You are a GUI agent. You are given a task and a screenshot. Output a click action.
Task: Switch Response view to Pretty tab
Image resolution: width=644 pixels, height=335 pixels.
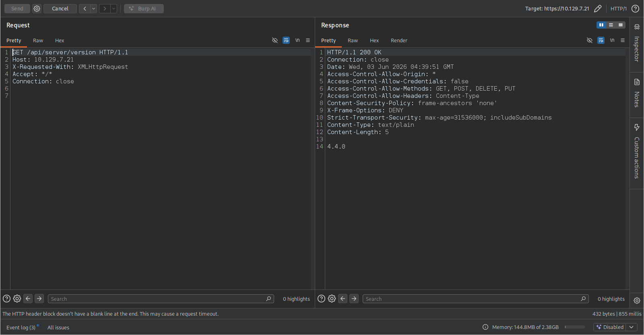click(328, 40)
